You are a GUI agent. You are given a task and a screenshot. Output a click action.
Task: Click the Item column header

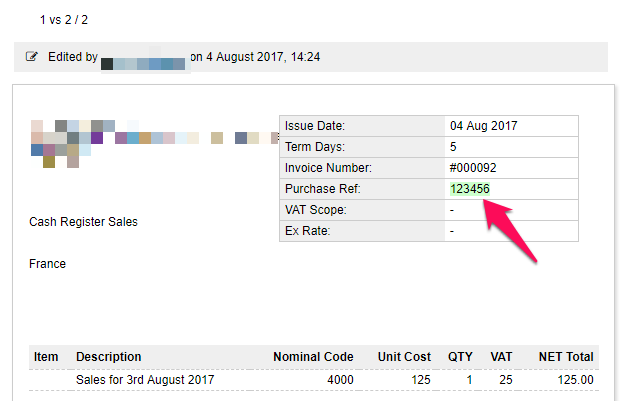[46, 357]
